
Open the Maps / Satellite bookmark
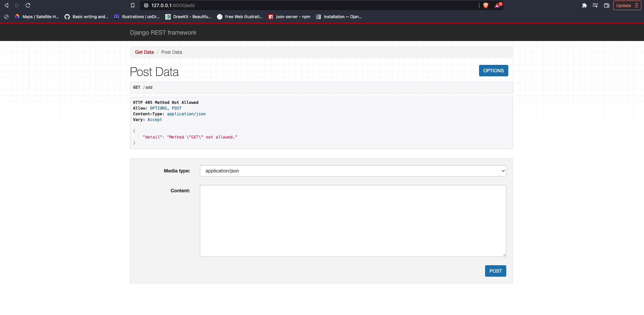click(x=37, y=16)
